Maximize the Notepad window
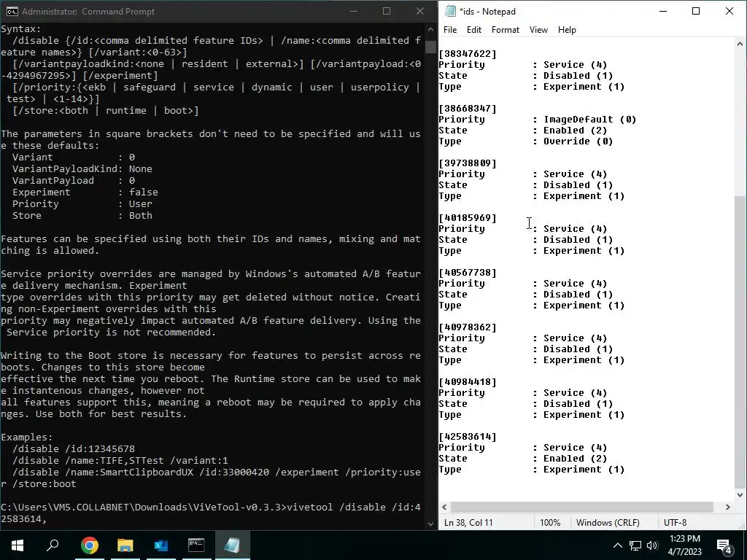 click(x=695, y=11)
